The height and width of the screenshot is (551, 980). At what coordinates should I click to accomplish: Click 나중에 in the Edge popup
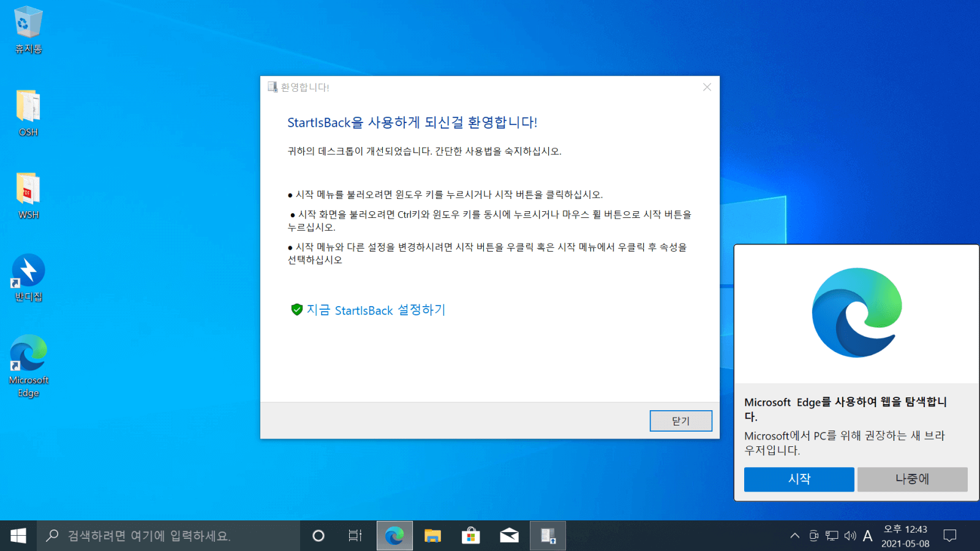tap(912, 479)
